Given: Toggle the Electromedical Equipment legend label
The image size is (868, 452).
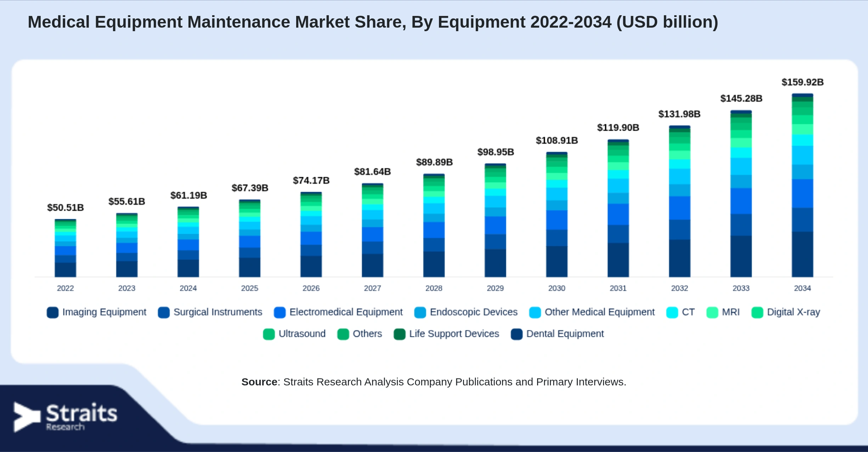Looking at the screenshot, I should coord(346,312).
